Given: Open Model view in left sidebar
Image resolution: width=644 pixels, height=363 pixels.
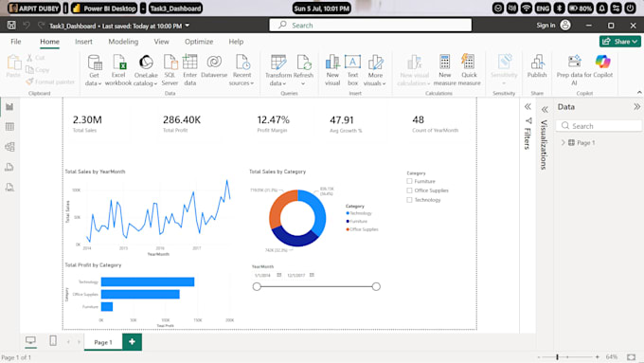Looking at the screenshot, I should tap(9, 147).
